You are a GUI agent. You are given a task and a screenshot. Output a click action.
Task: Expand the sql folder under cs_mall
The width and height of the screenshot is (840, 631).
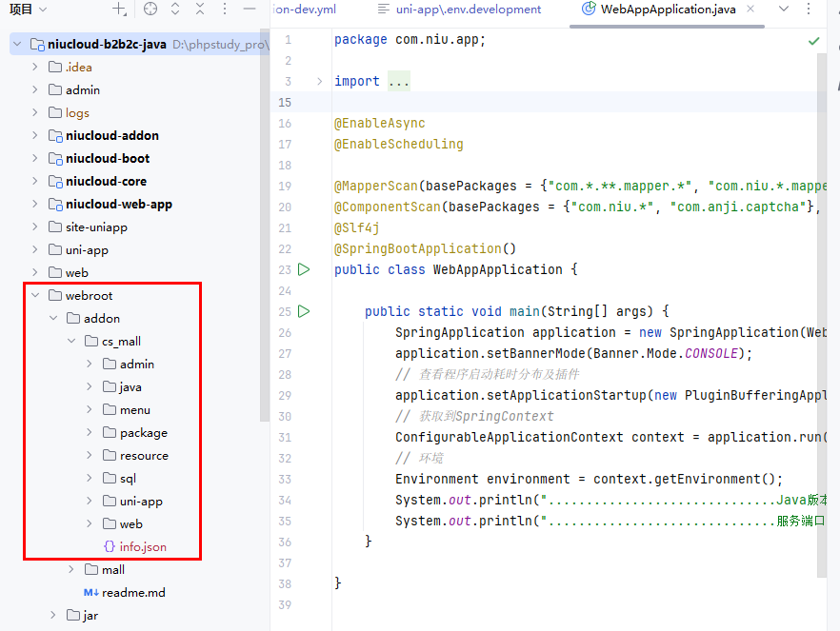(90, 478)
